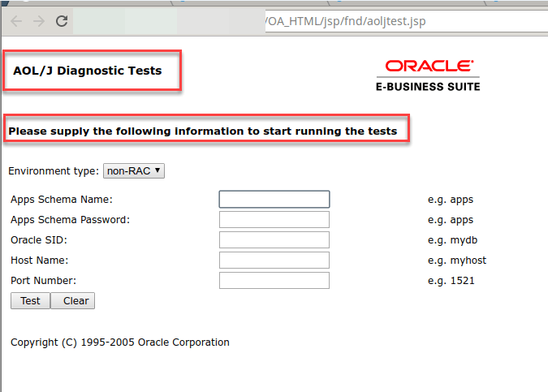Click the Port Number text box

(274, 280)
